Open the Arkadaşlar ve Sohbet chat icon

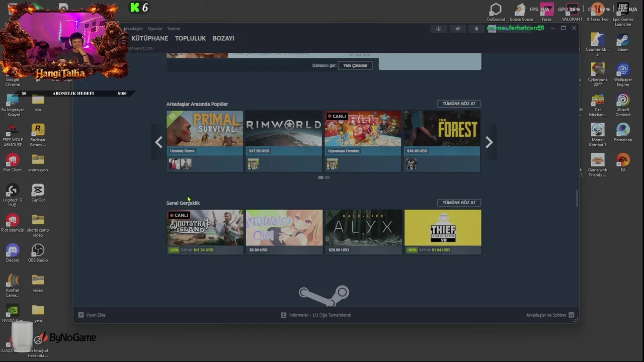(571, 315)
